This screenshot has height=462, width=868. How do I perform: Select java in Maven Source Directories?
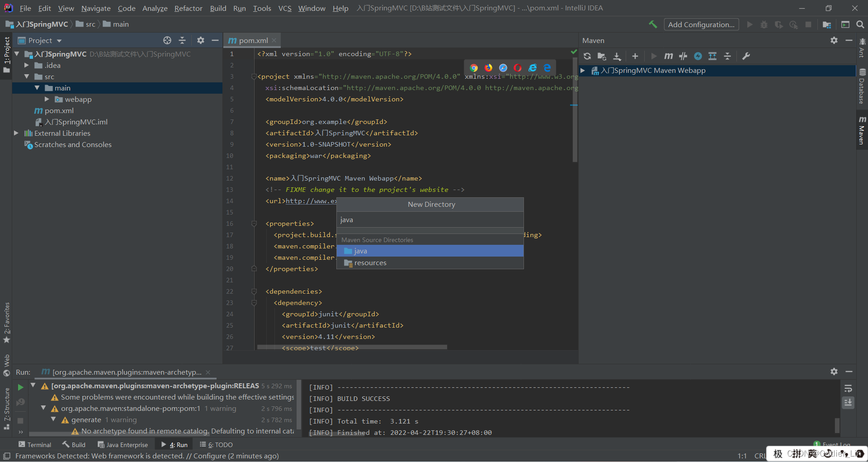click(430, 251)
